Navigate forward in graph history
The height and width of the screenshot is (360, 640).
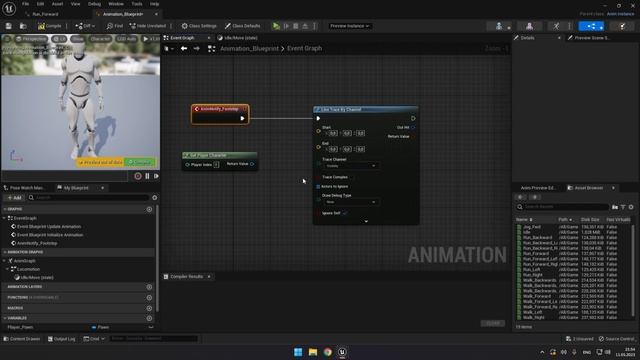(x=197, y=49)
